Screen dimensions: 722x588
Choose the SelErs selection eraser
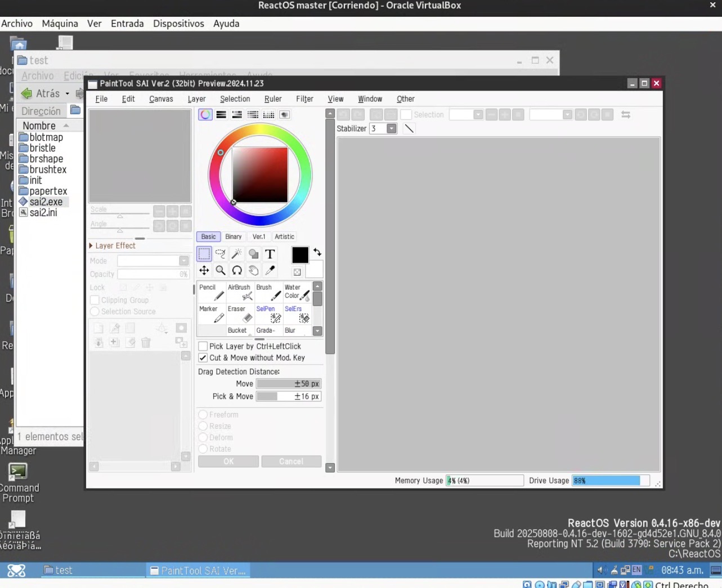click(x=297, y=314)
